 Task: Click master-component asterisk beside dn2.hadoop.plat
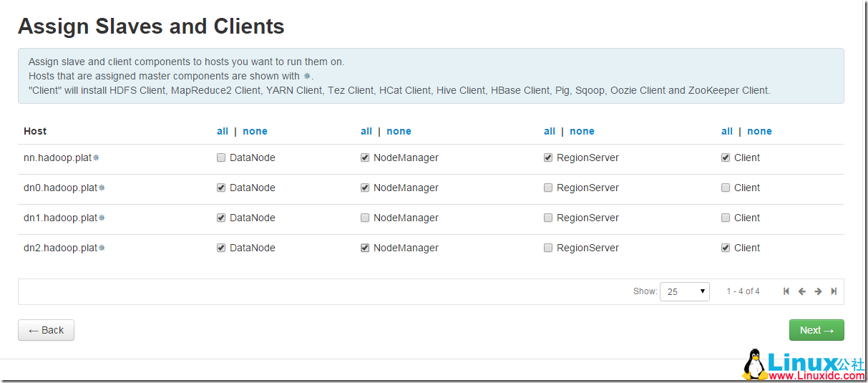[102, 248]
